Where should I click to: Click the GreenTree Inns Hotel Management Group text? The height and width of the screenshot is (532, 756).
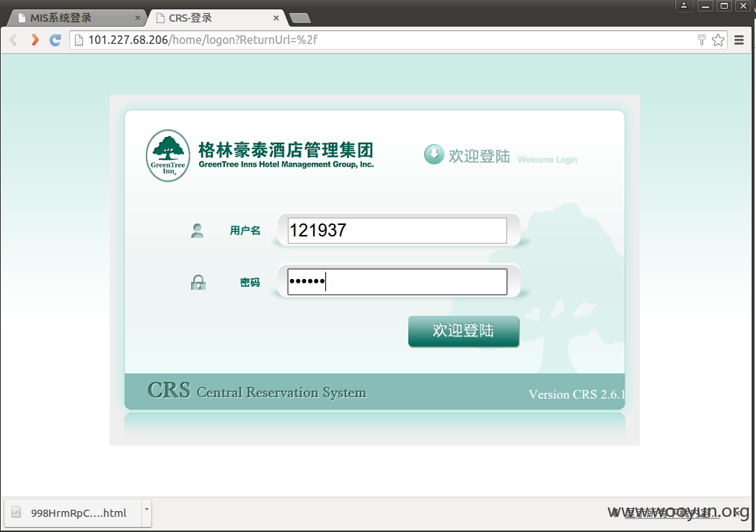pos(286,164)
